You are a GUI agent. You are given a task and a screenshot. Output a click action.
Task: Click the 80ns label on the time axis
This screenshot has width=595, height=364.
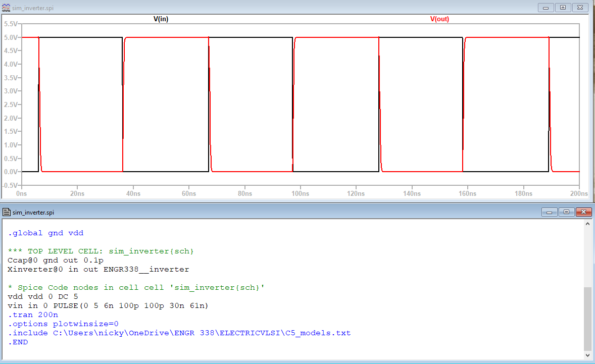point(245,194)
